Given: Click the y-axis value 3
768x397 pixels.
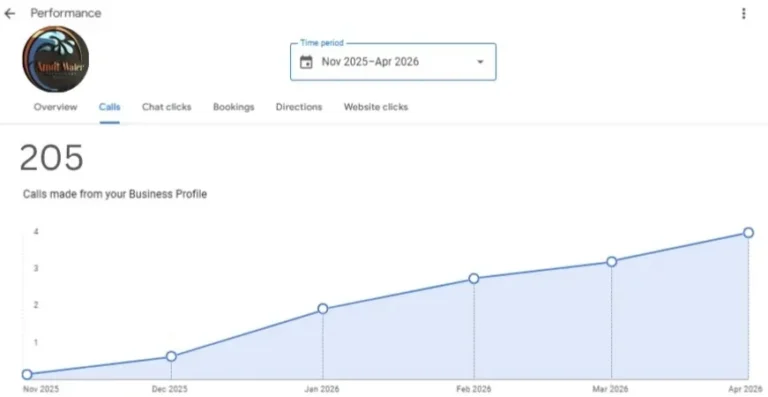Looking at the screenshot, I should [36, 268].
